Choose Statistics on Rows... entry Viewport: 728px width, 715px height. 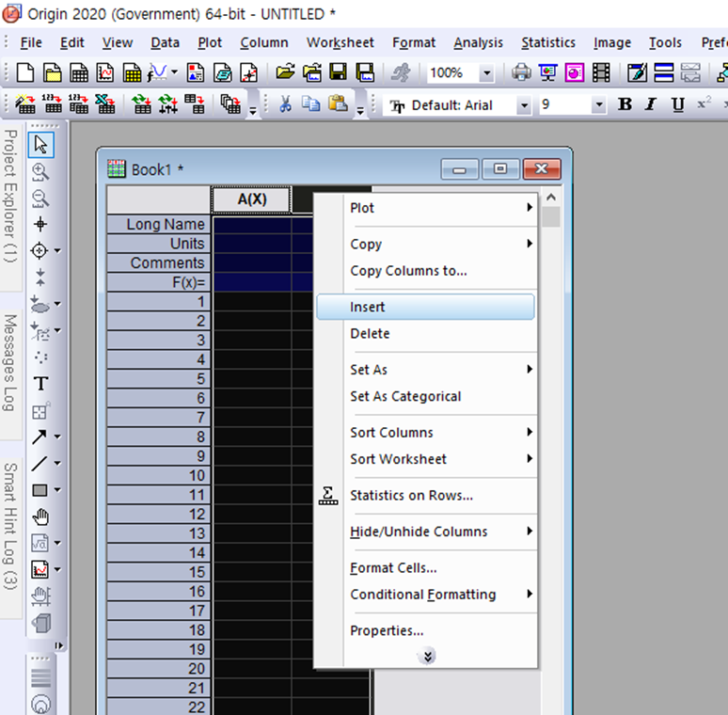tap(425, 496)
